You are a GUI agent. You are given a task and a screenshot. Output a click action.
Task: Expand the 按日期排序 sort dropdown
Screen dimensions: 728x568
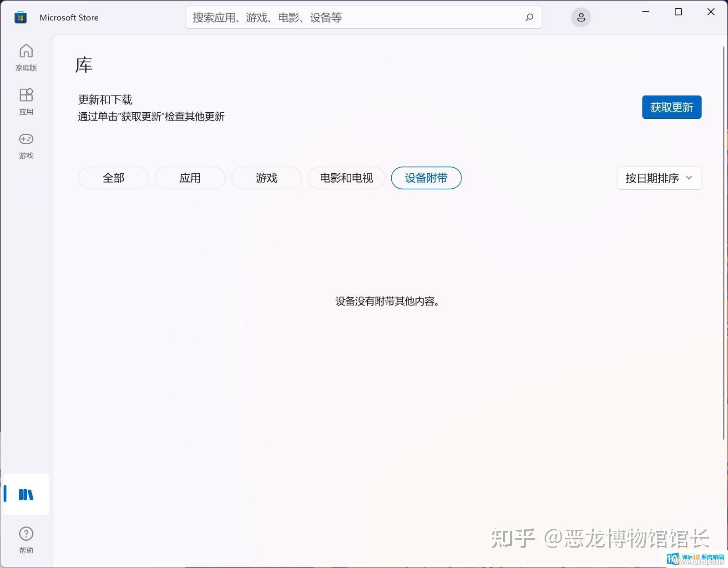[x=659, y=178]
